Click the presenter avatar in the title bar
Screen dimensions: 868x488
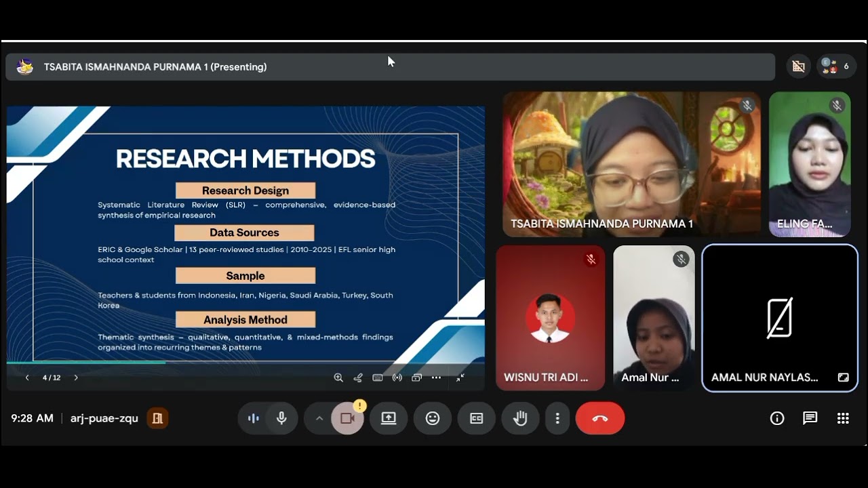pyautogui.click(x=25, y=66)
